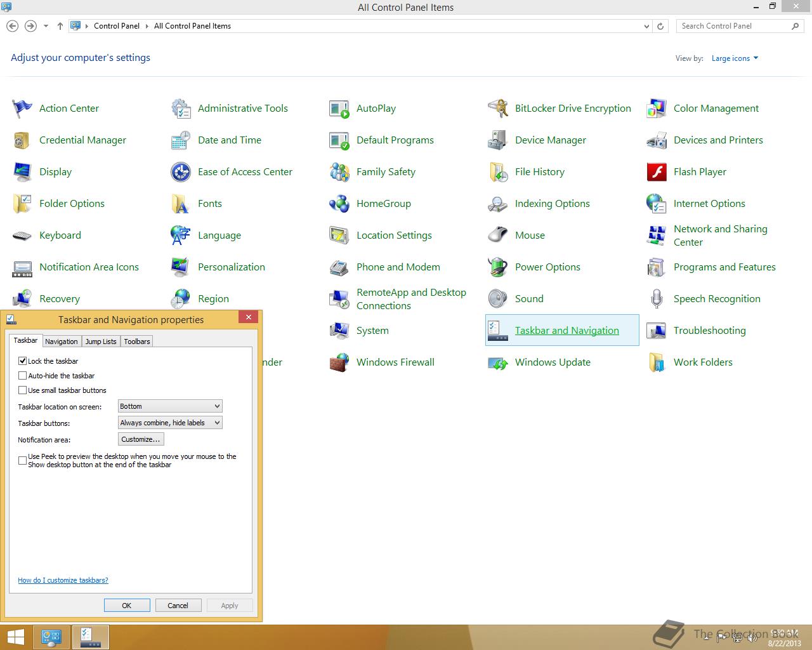812x650 pixels.
Task: Expand the address bar history dropdown
Action: click(x=646, y=26)
